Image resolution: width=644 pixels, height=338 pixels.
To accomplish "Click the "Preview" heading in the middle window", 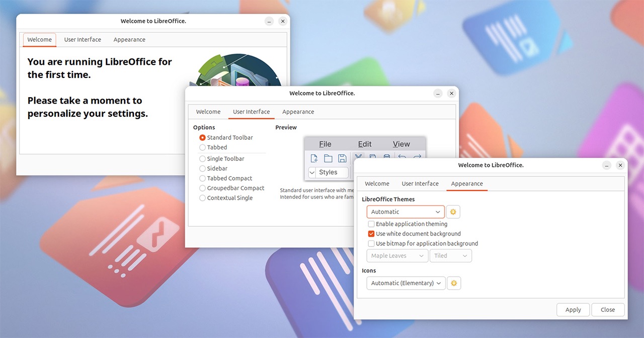I will click(x=286, y=127).
